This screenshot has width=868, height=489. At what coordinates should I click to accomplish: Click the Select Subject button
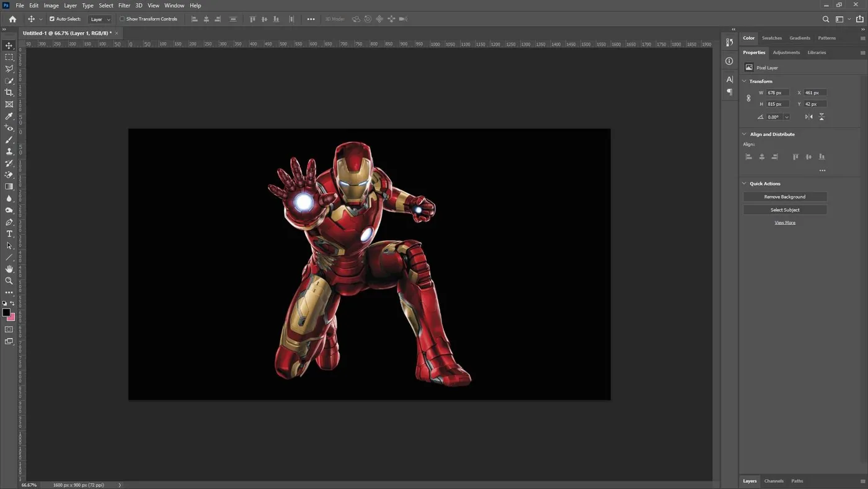[x=785, y=210]
